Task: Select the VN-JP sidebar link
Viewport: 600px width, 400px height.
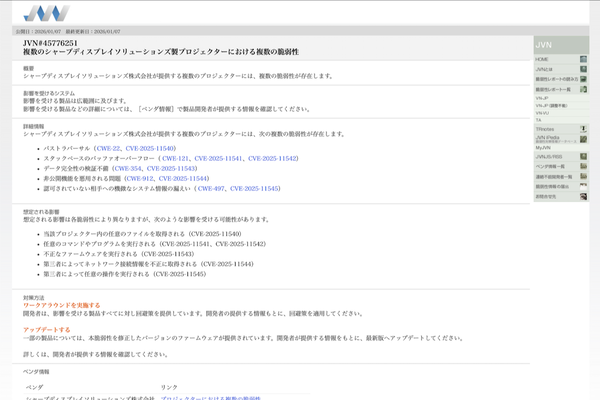Action: pyautogui.click(x=542, y=98)
